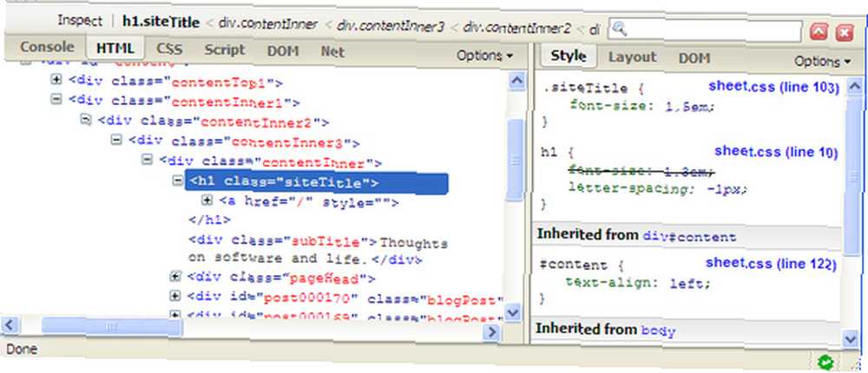Collapse the contentInner1 div node

pyautogui.click(x=56, y=99)
